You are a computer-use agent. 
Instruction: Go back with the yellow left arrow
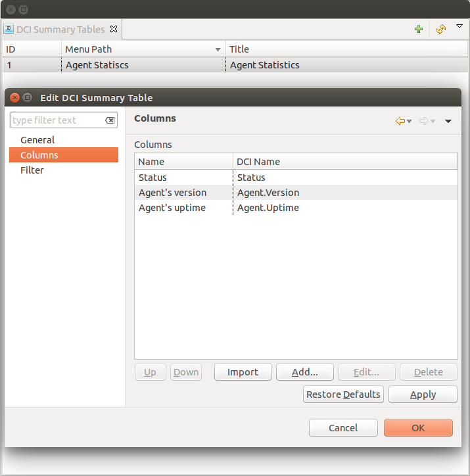(x=400, y=121)
